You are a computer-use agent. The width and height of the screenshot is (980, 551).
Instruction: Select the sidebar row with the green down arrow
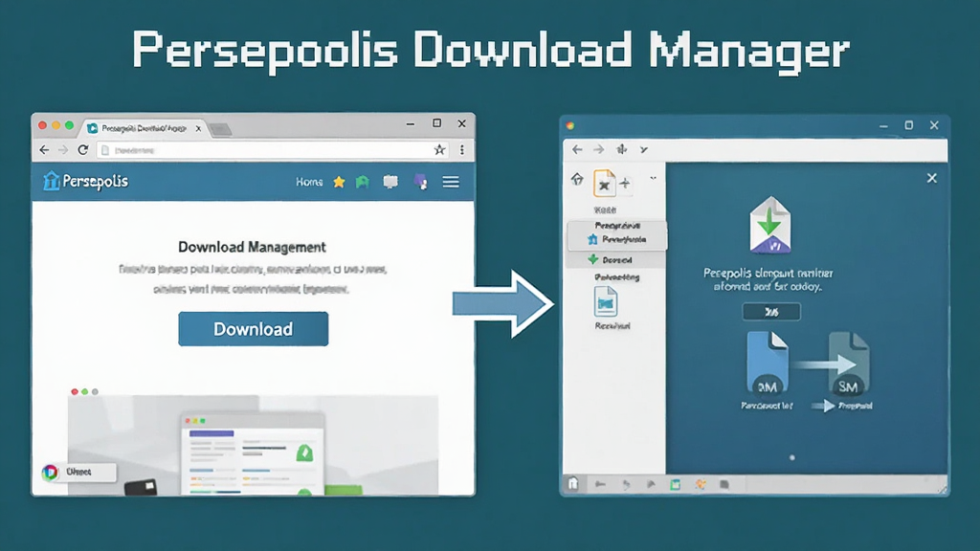pyautogui.click(x=615, y=259)
